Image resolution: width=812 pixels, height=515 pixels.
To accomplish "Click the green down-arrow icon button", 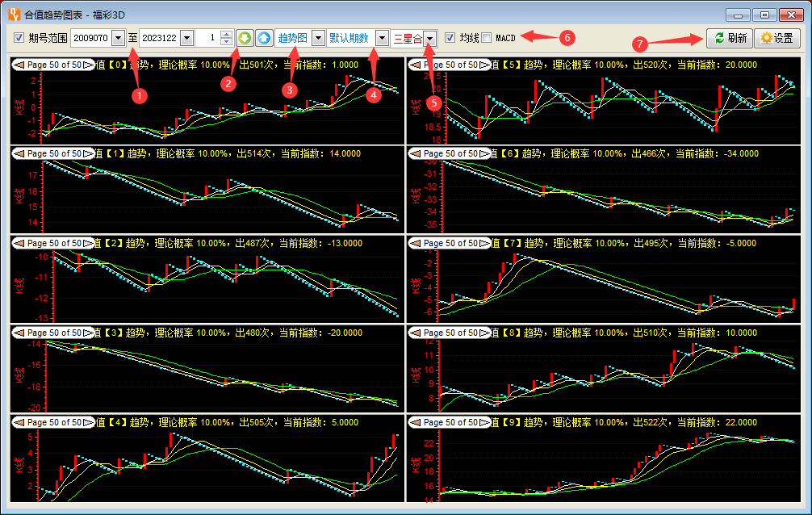I will pyautogui.click(x=245, y=38).
